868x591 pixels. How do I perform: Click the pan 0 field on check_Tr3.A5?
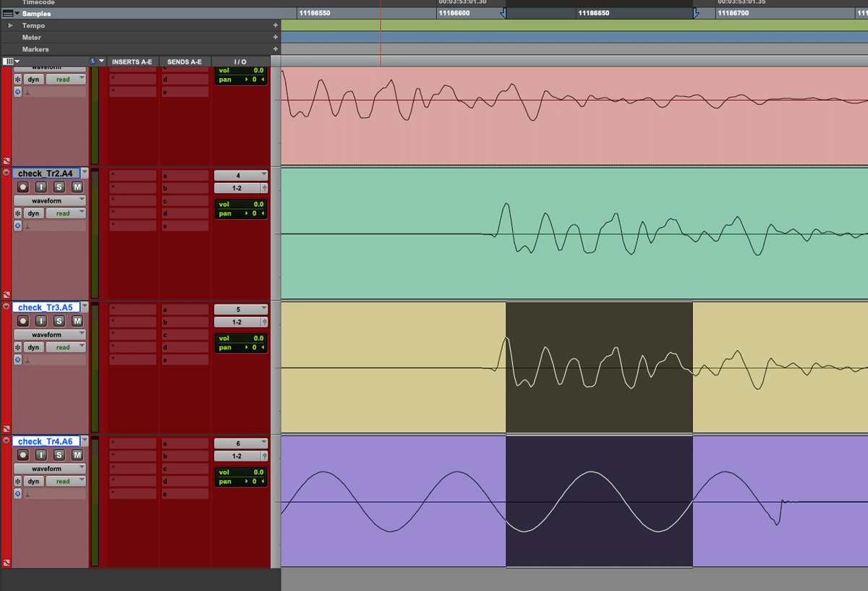[241, 347]
